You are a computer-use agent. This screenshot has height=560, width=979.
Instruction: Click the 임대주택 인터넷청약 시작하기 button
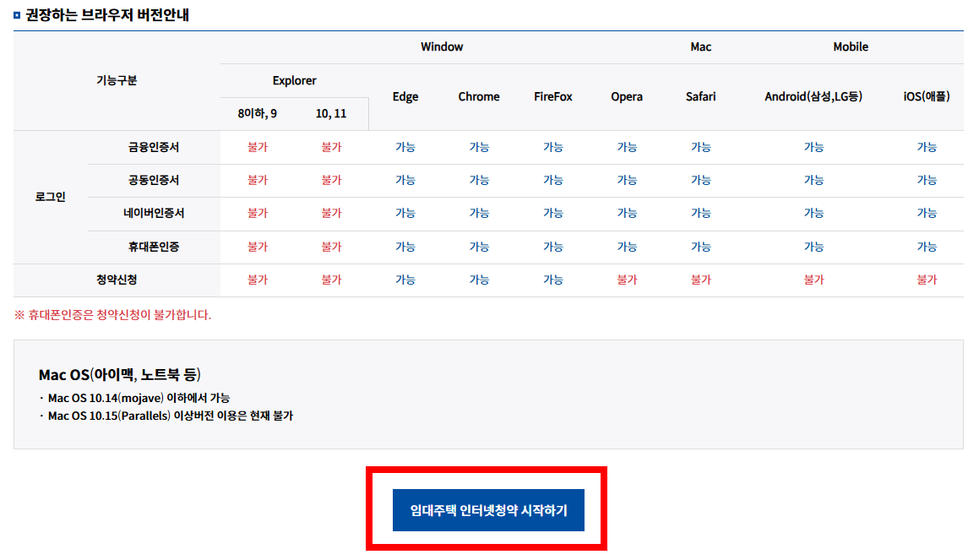point(488,510)
